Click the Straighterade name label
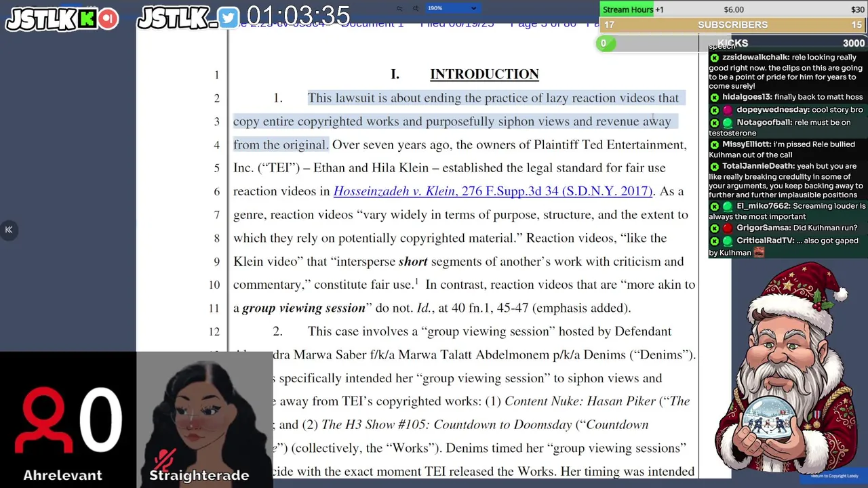This screenshot has height=488, width=868. [199, 475]
